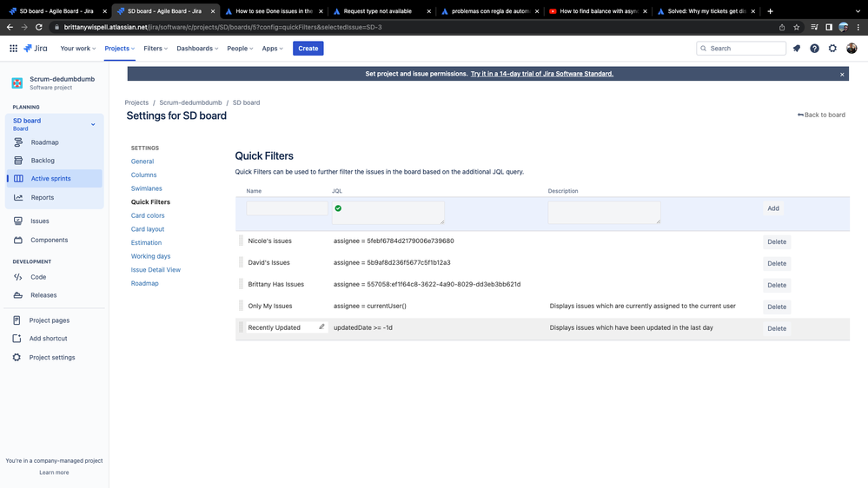Click the Jira logo in the header
868x488 pixels.
coord(36,48)
